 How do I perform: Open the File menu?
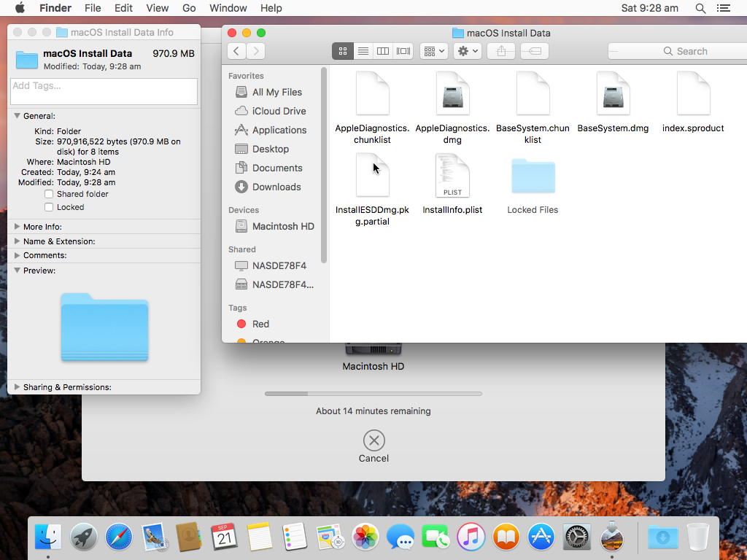(93, 8)
